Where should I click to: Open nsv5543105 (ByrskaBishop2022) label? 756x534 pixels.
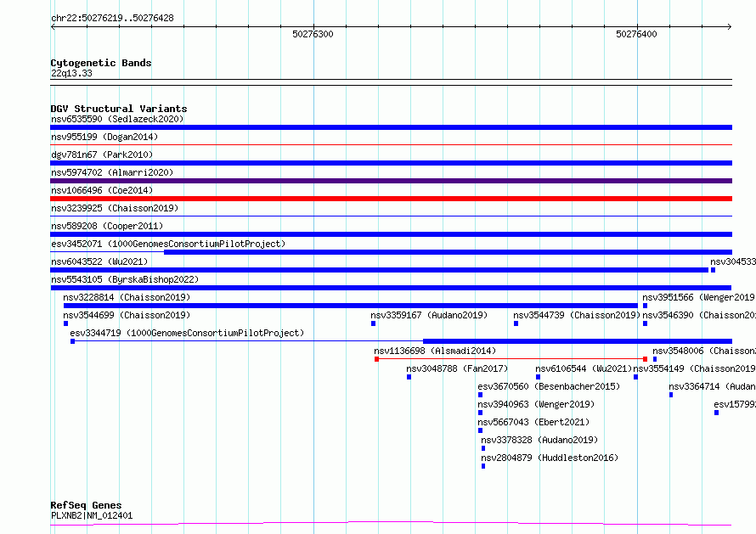125,279
